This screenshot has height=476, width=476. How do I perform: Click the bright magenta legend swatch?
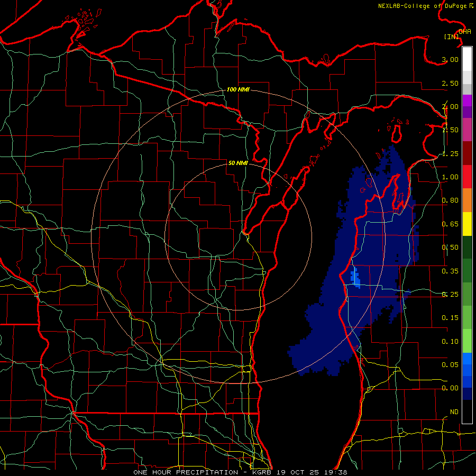(x=467, y=100)
